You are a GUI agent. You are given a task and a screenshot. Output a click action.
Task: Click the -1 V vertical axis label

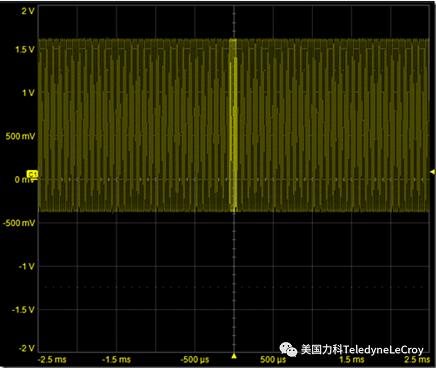(x=27, y=266)
